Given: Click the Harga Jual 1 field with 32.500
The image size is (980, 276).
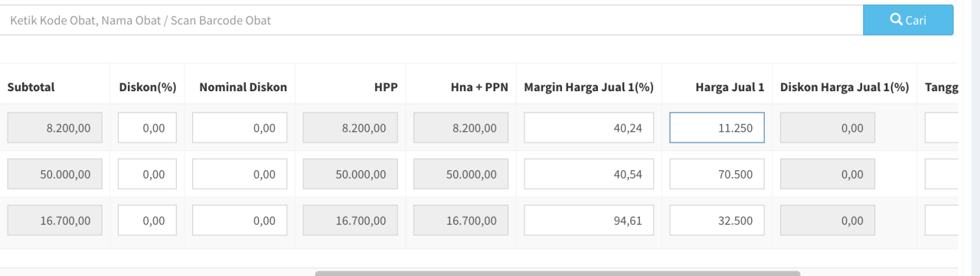Looking at the screenshot, I should (x=717, y=220).
